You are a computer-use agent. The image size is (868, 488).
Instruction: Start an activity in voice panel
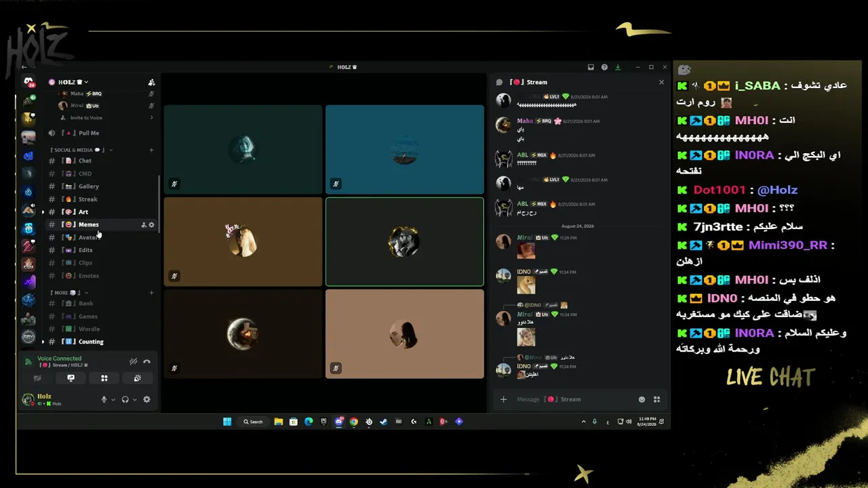(104, 378)
